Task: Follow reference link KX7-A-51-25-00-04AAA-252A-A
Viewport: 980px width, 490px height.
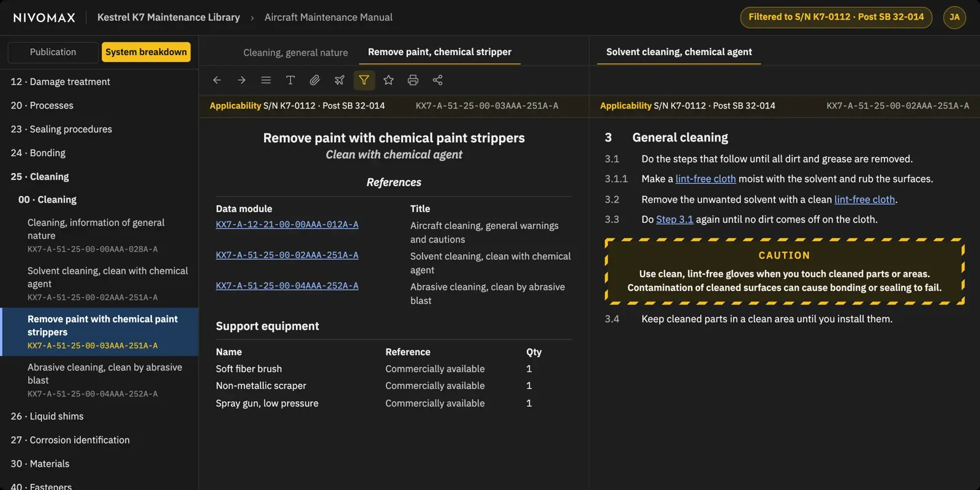Action: tap(287, 286)
